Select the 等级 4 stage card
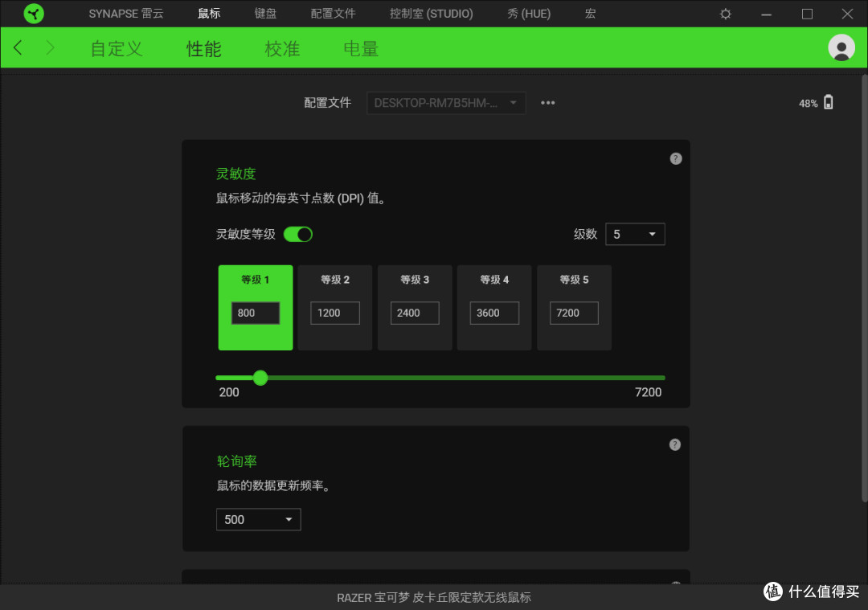The image size is (868, 610). [x=494, y=307]
